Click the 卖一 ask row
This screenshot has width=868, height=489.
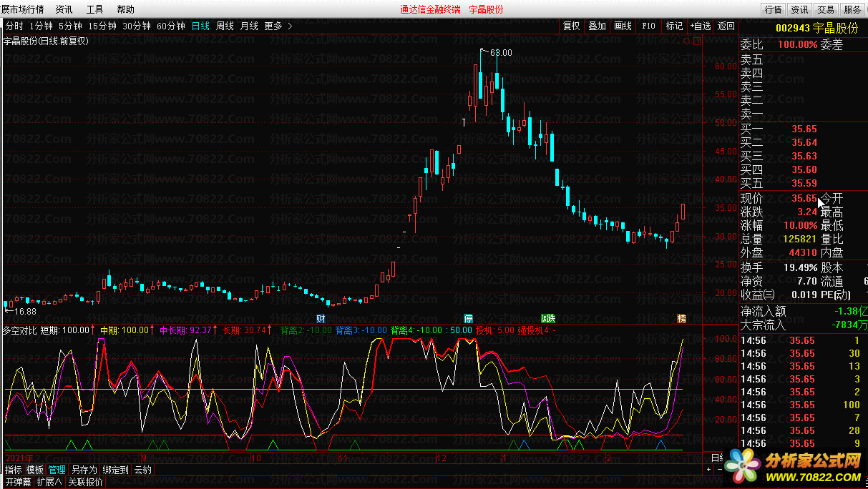[x=803, y=114]
